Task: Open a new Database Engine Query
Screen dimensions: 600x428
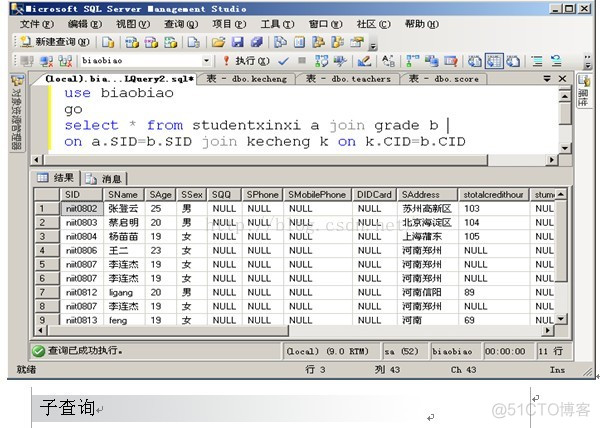Action: pos(108,42)
